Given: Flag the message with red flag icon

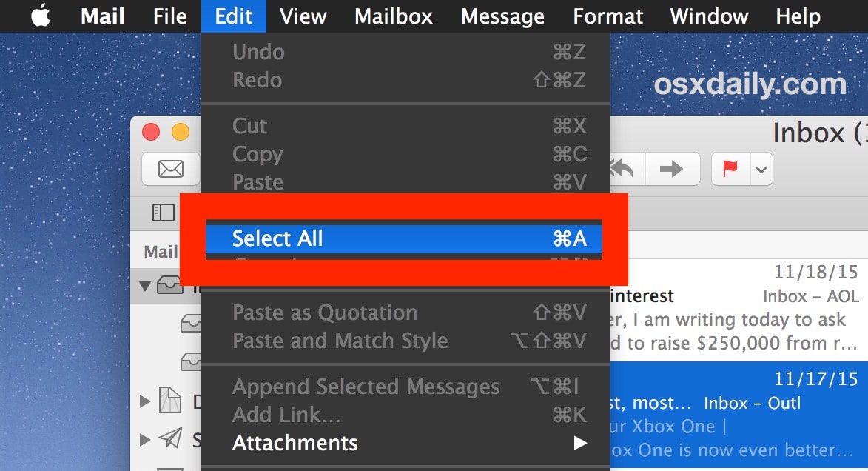Looking at the screenshot, I should 730,169.
